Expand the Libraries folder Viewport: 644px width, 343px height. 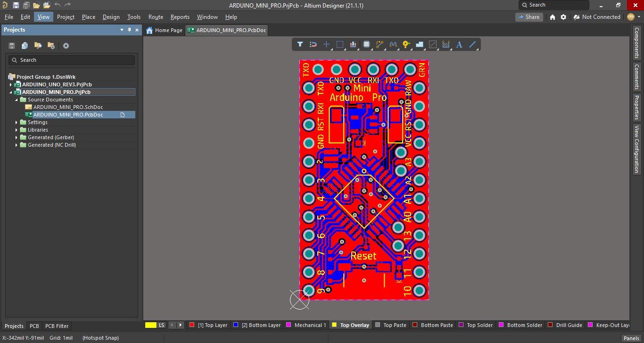[x=17, y=130]
